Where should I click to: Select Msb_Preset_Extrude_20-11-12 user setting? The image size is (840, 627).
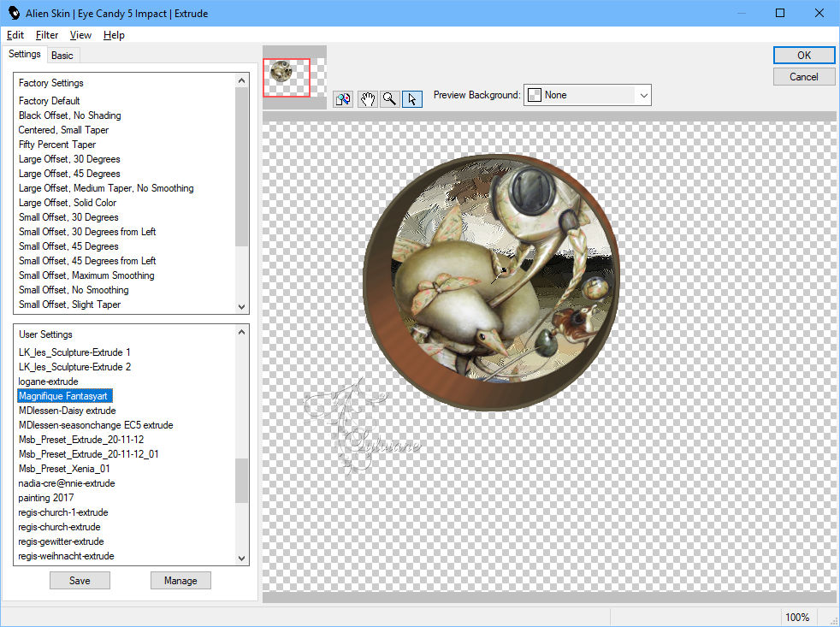[81, 440]
